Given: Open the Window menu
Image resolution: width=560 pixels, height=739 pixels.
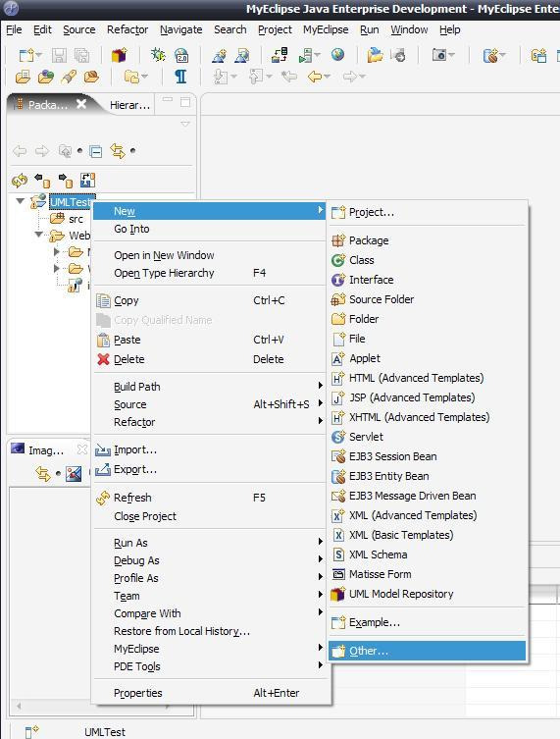Looking at the screenshot, I should coord(409,29).
